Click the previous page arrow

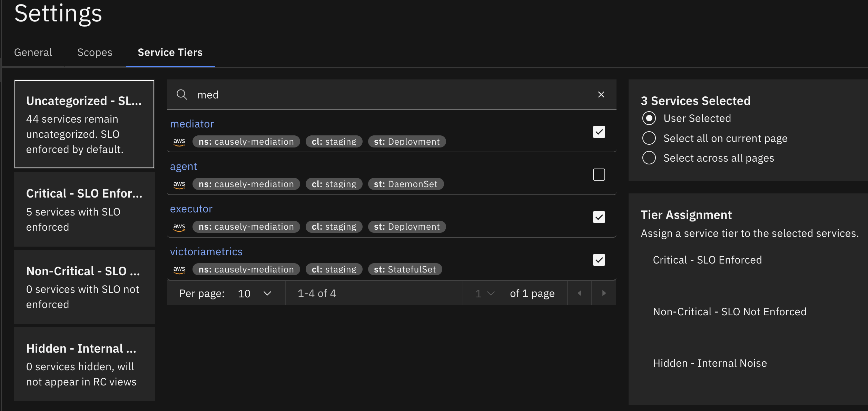(x=580, y=293)
